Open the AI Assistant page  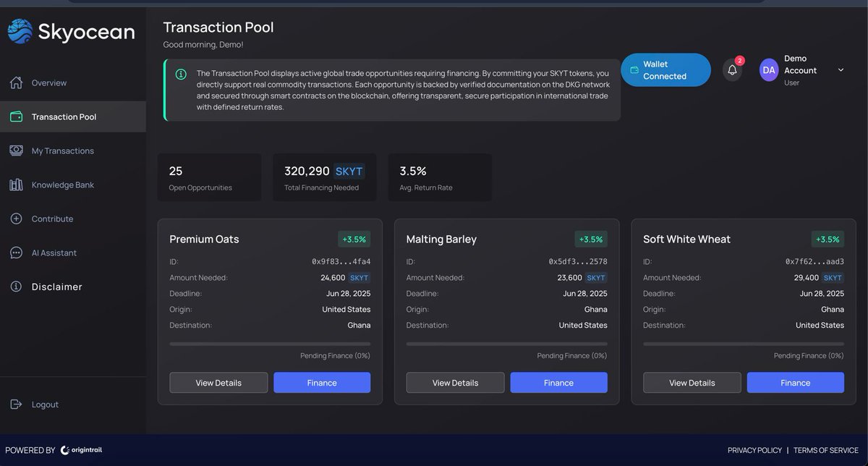click(x=72, y=253)
